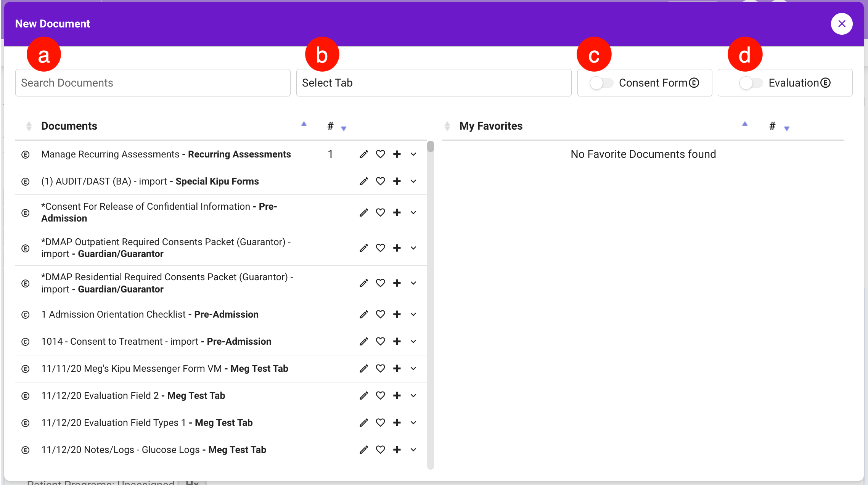Enable the Consent Form filter toggle
This screenshot has width=868, height=485.
pyautogui.click(x=601, y=83)
